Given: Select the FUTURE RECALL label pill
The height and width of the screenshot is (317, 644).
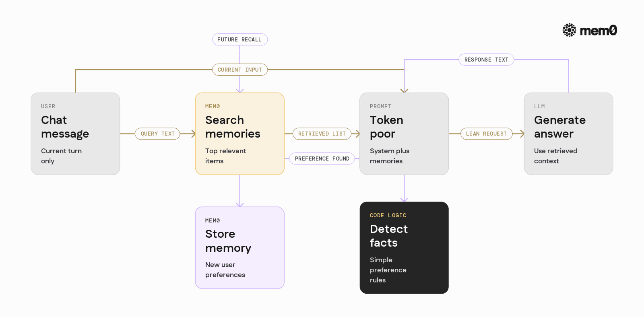Looking at the screenshot, I should tap(240, 39).
